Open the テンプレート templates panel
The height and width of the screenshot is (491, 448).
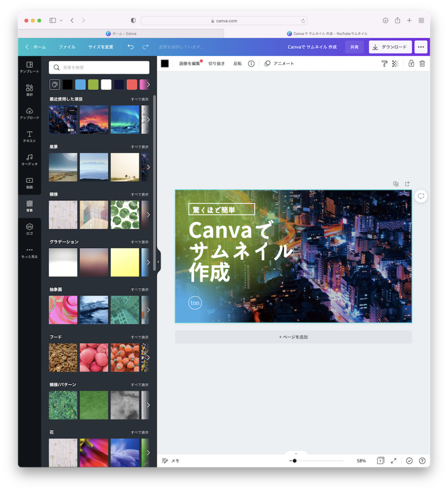point(29,67)
